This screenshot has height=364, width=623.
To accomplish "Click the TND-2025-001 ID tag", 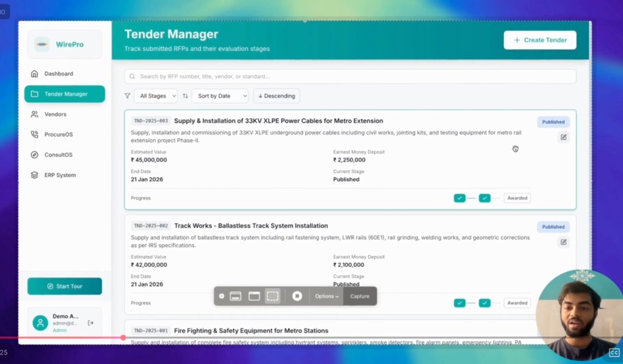I will click(x=151, y=331).
